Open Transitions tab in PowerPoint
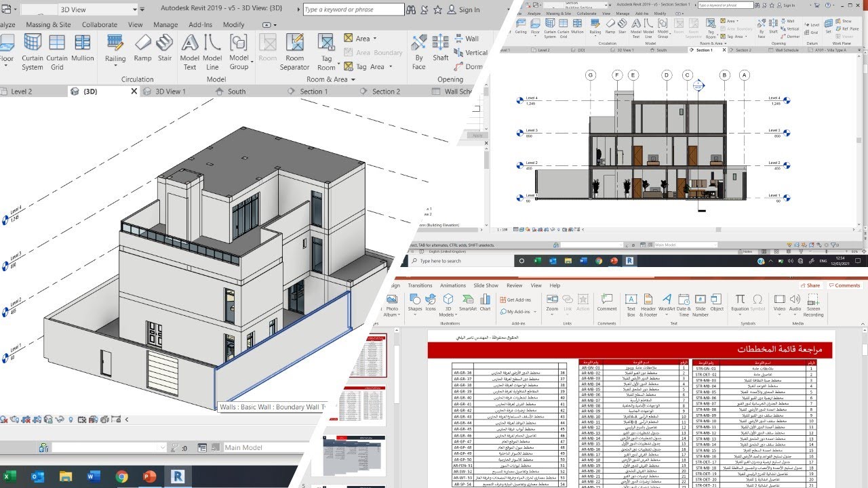This screenshot has height=488, width=868. click(x=420, y=285)
